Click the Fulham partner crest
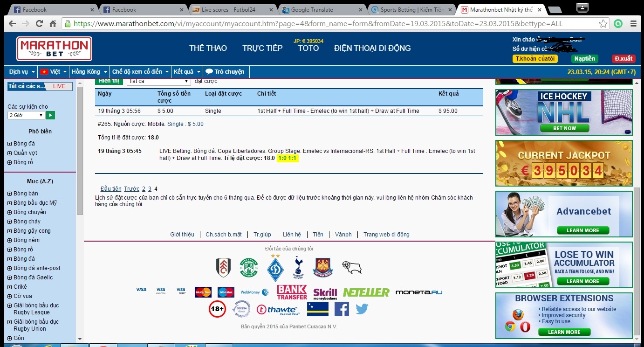This screenshot has height=347, width=644. click(223, 268)
